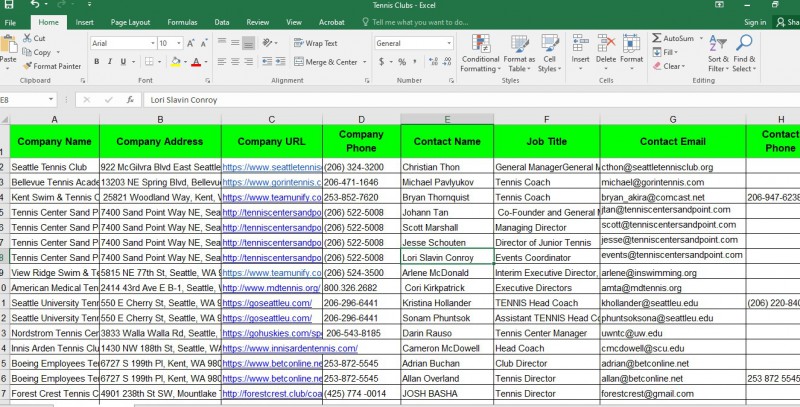800x407 pixels.
Task: Select column E header
Action: [x=447, y=119]
